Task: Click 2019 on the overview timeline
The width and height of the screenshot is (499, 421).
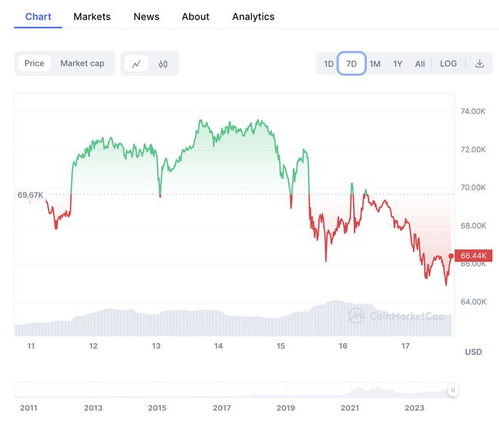Action: tap(286, 408)
